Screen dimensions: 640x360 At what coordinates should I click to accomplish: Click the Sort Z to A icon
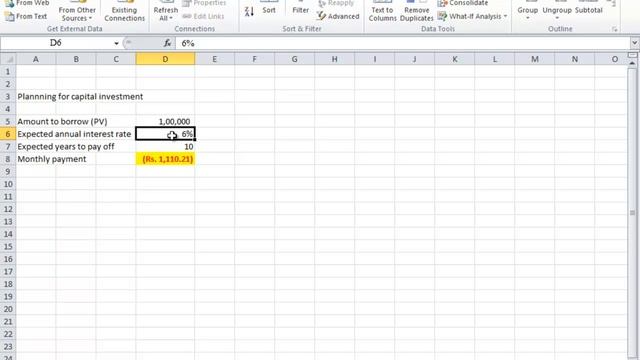pos(249,11)
